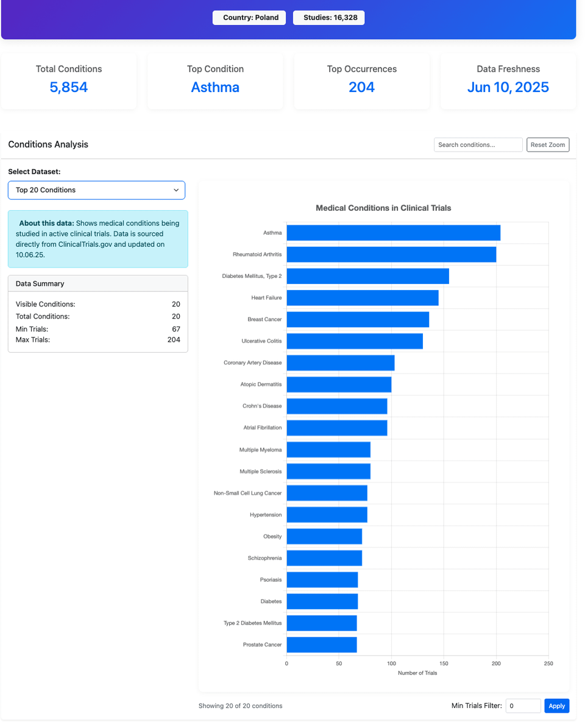Click the Heart Failure bar
The width and height of the screenshot is (585, 728).
pos(362,298)
